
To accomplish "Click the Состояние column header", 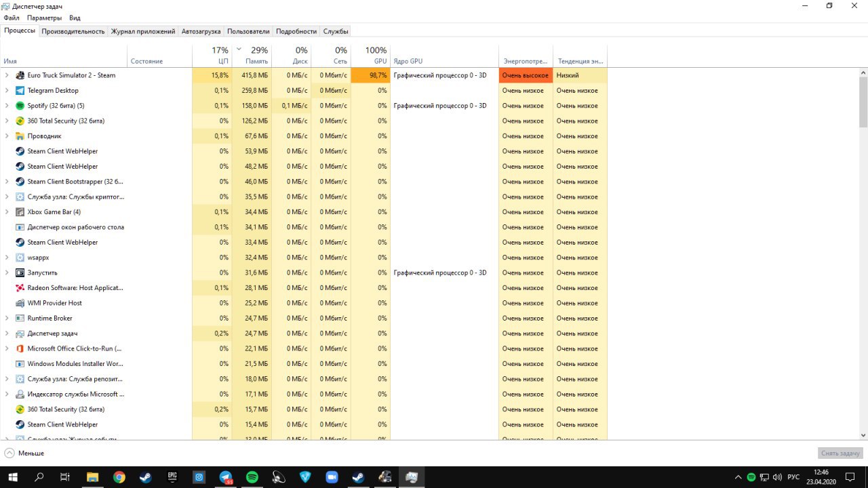I will [x=159, y=56].
